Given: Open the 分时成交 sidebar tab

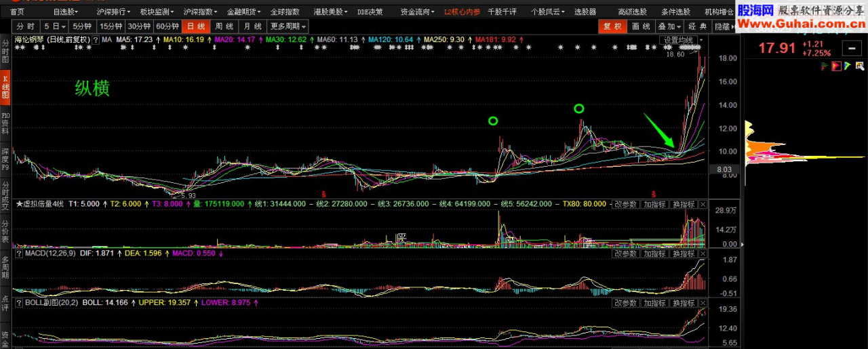Looking at the screenshot, I should point(5,194).
